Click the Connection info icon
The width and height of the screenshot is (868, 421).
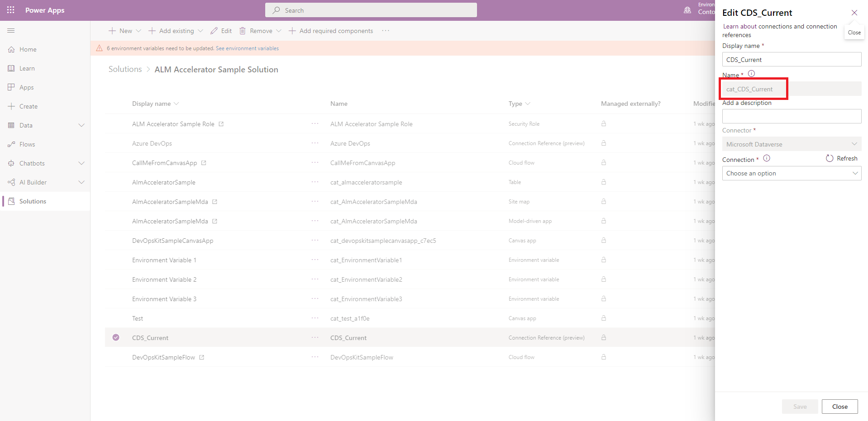tap(767, 158)
